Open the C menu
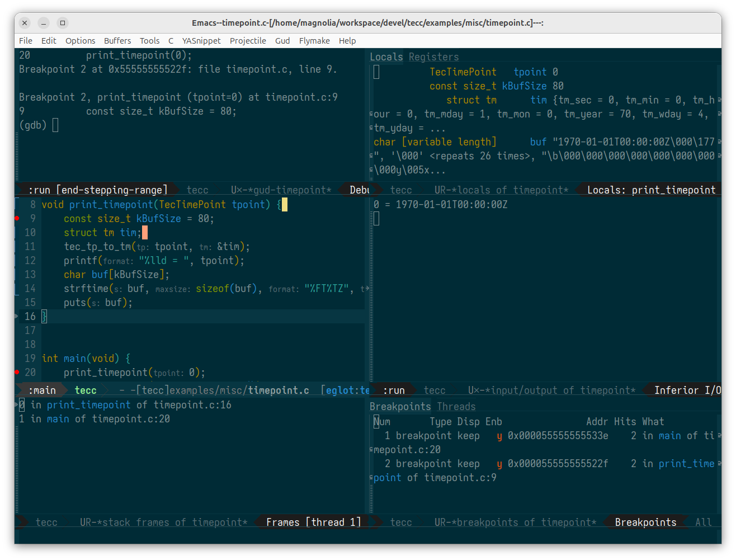The image size is (736, 560). (171, 41)
